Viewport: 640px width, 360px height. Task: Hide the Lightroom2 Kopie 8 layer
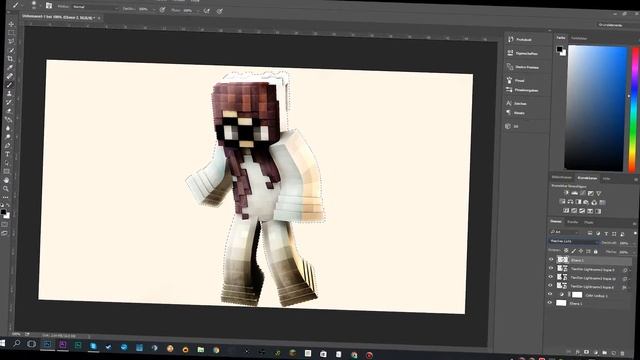point(550,285)
